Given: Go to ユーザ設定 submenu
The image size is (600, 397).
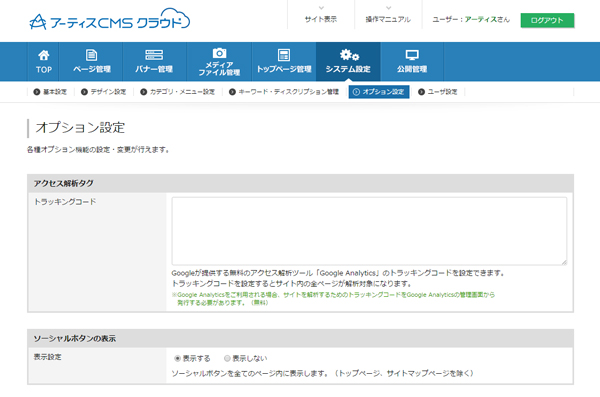Looking at the screenshot, I should click(x=438, y=92).
